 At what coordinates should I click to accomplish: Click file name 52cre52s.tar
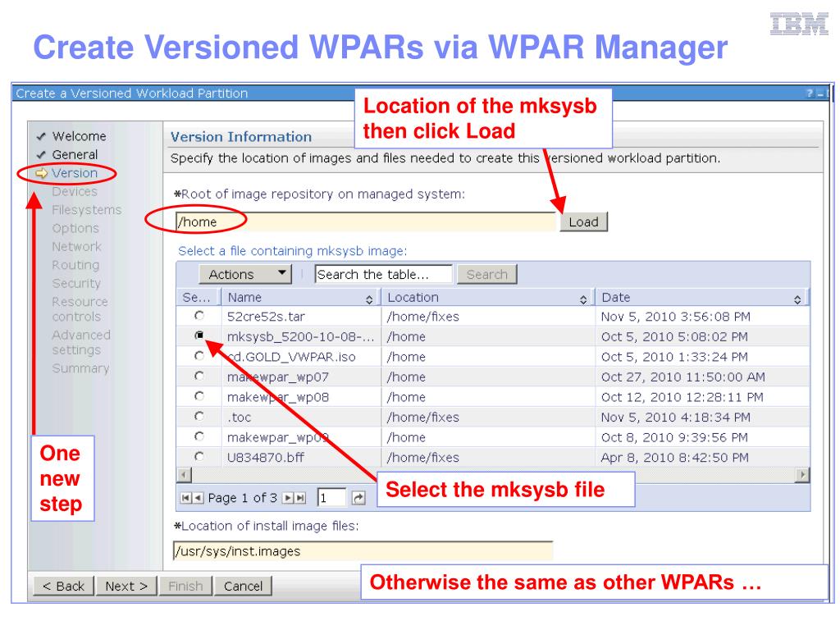coord(266,317)
